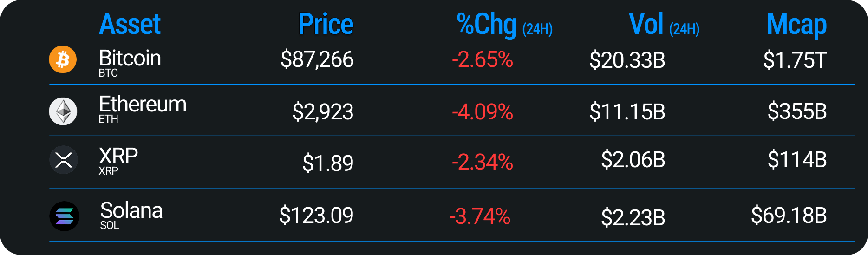
Task: Click Bitcoin volume $20.33B
Action: [627, 60]
